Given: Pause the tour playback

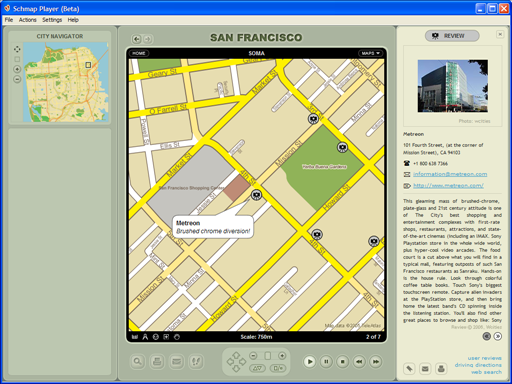Looking at the screenshot, I should [326, 362].
